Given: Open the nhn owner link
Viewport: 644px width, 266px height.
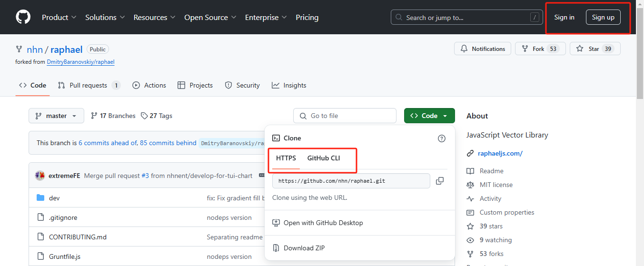Looking at the screenshot, I should click(x=35, y=49).
